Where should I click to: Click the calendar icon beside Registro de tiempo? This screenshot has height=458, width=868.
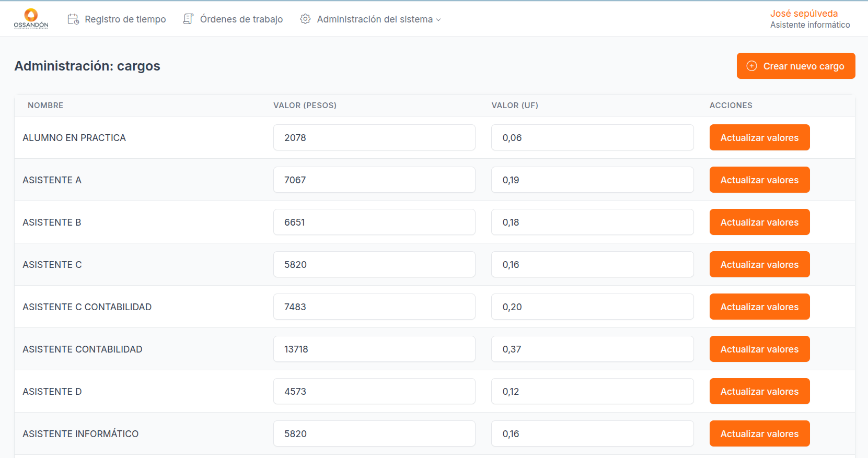point(73,19)
